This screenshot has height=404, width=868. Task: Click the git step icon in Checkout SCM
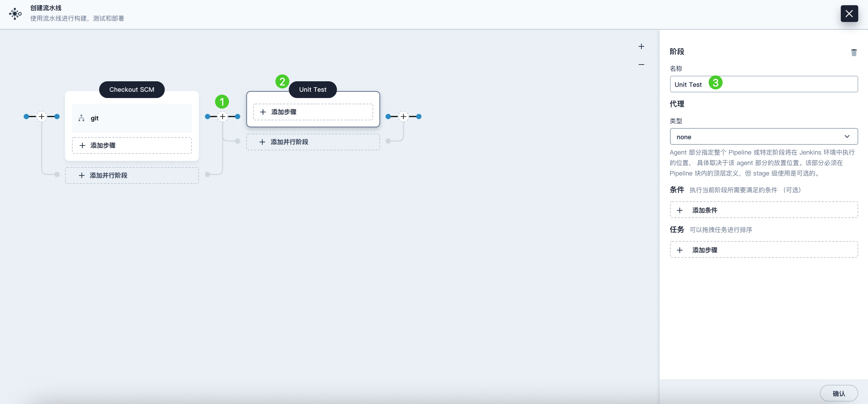click(81, 118)
